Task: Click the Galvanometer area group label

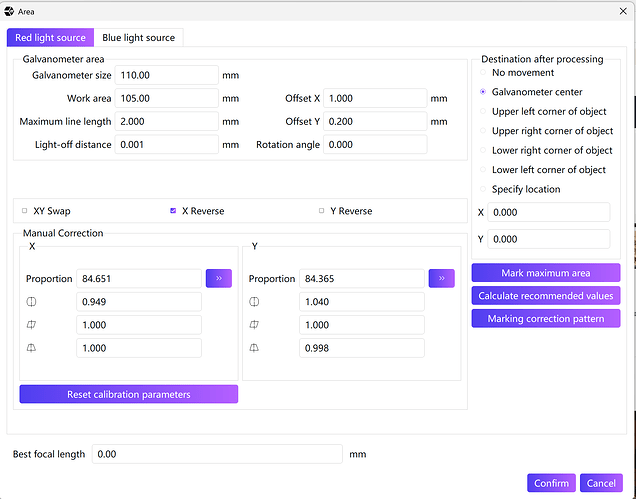Action: click(63, 59)
